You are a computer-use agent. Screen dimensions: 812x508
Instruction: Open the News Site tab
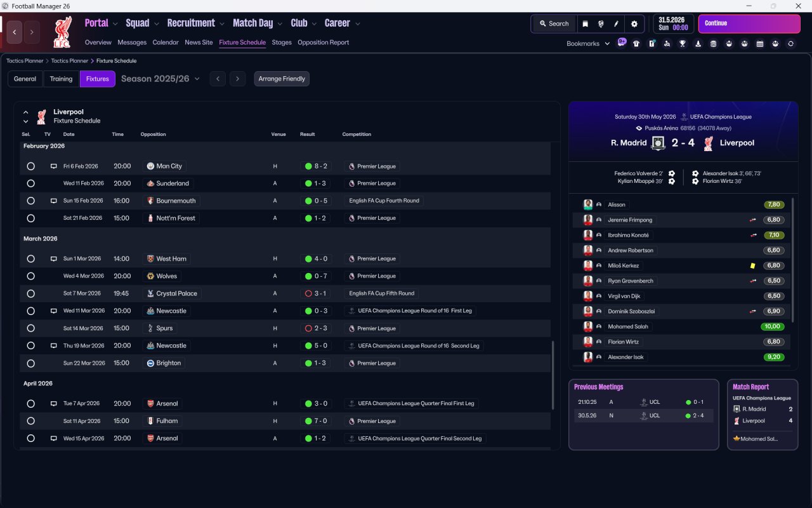[199, 43]
